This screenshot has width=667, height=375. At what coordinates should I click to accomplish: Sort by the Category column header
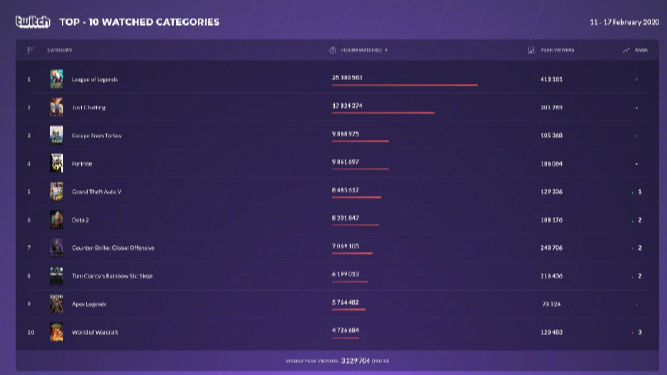pyautogui.click(x=60, y=50)
